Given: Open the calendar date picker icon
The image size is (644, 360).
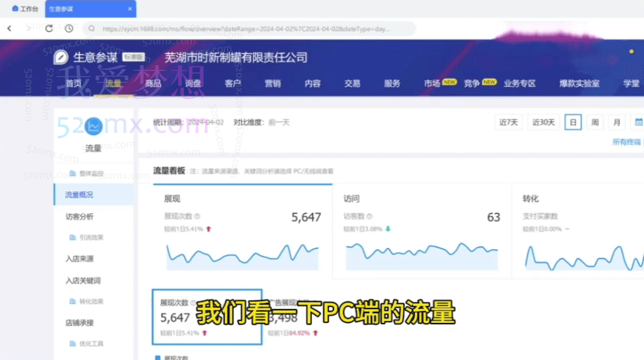Looking at the screenshot, I should 639,123.
